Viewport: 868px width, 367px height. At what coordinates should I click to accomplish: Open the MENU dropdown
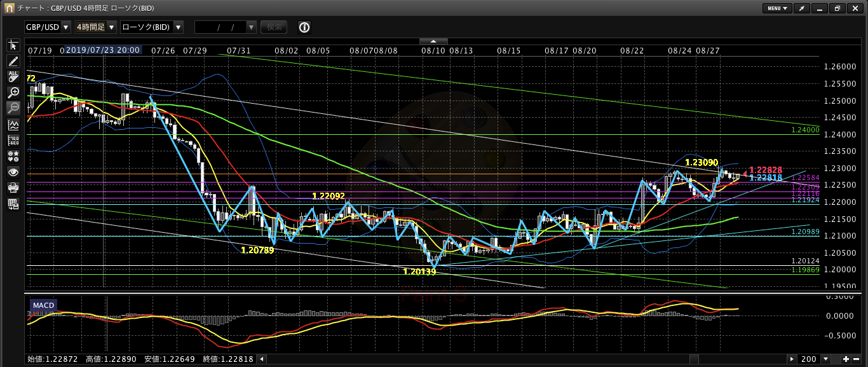pyautogui.click(x=778, y=8)
